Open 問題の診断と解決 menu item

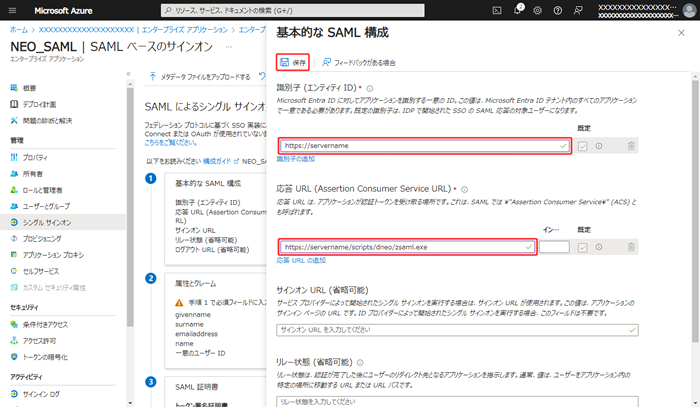pos(47,120)
